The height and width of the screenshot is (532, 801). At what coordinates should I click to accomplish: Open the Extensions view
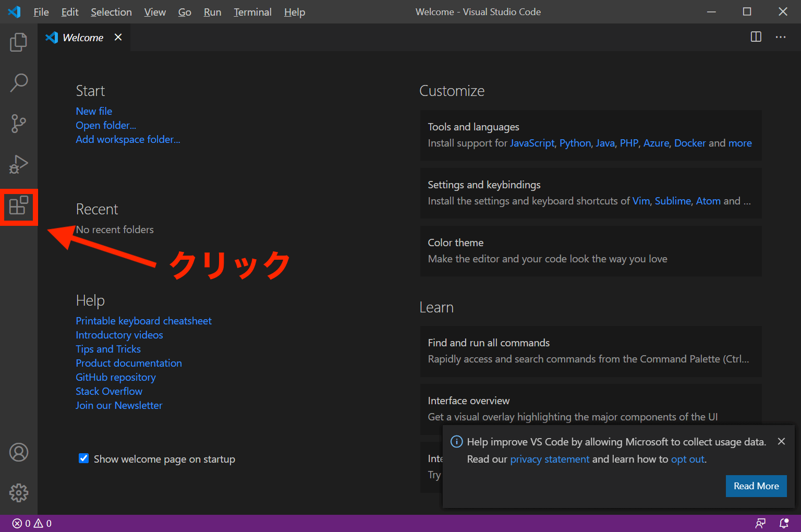point(19,207)
